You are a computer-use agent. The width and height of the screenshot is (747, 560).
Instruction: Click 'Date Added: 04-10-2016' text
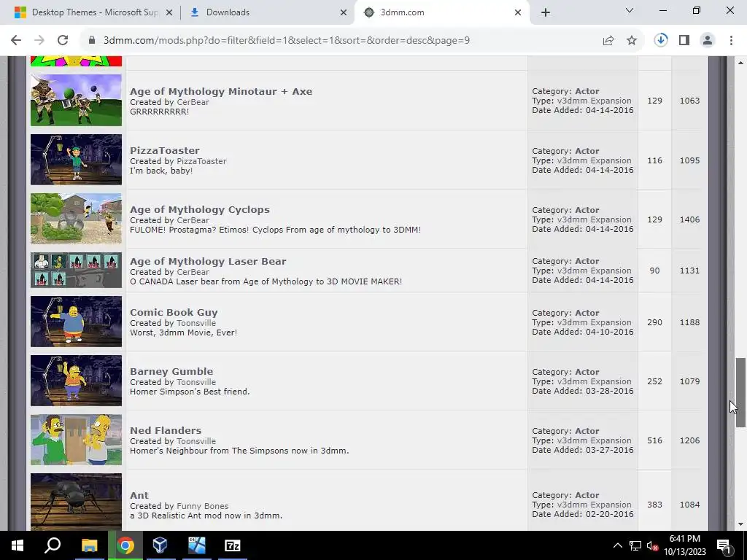coord(583,332)
